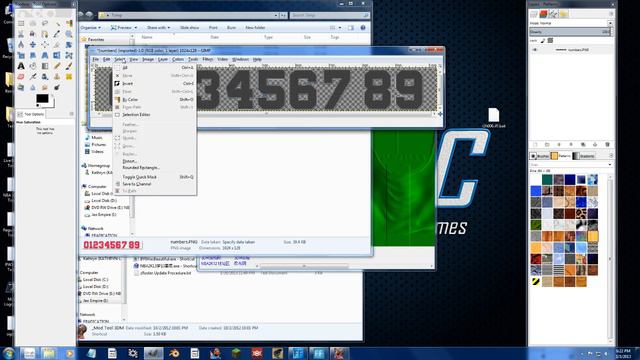Open Preview dropdown in Explorer toolbar
Viewport: 640px width, 360px height.
pyautogui.click(x=124, y=27)
